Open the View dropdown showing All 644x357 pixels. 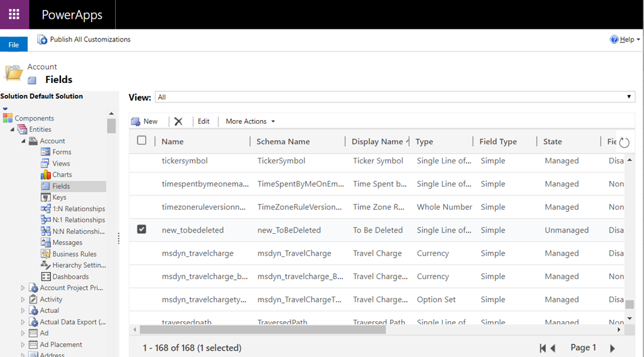(395, 97)
